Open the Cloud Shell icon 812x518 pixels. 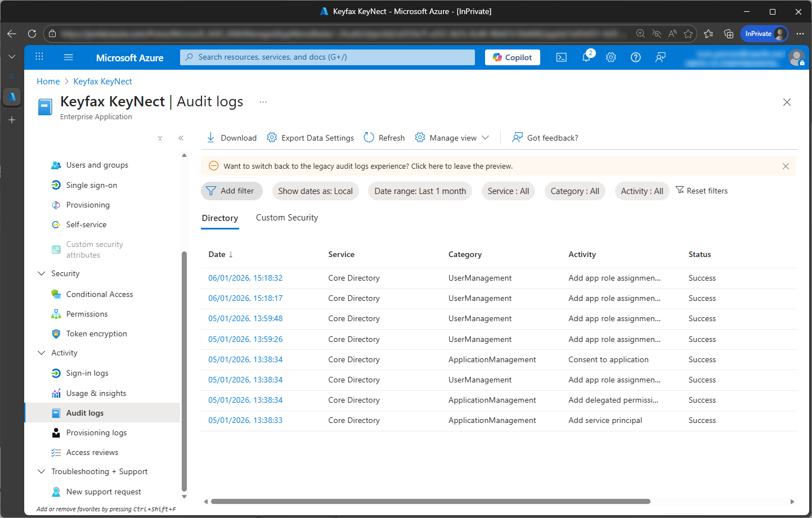click(561, 57)
